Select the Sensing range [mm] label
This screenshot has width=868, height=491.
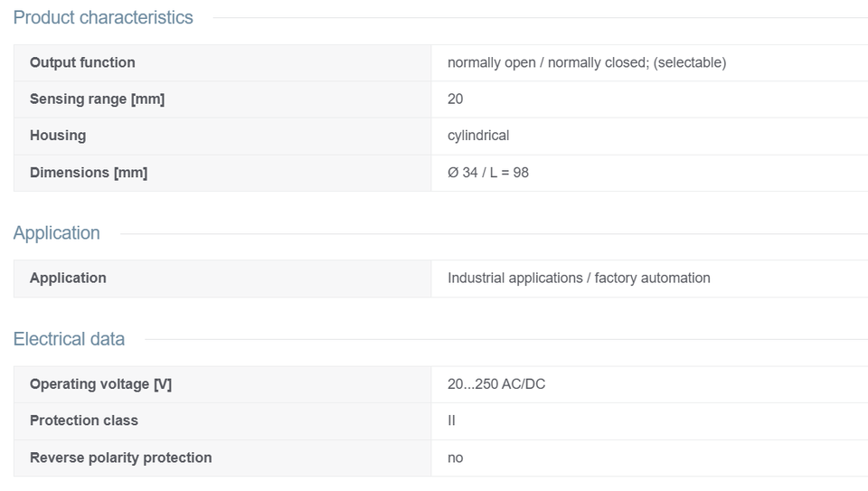98,99
